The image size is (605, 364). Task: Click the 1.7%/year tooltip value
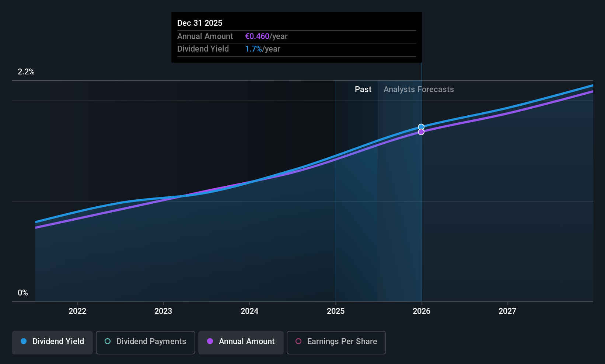[263, 49]
